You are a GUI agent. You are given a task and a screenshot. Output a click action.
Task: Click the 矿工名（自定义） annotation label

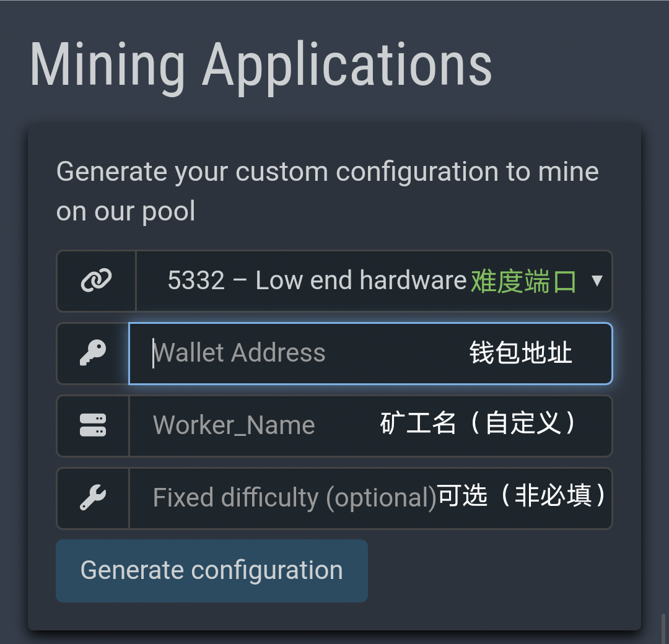pyautogui.click(x=478, y=424)
